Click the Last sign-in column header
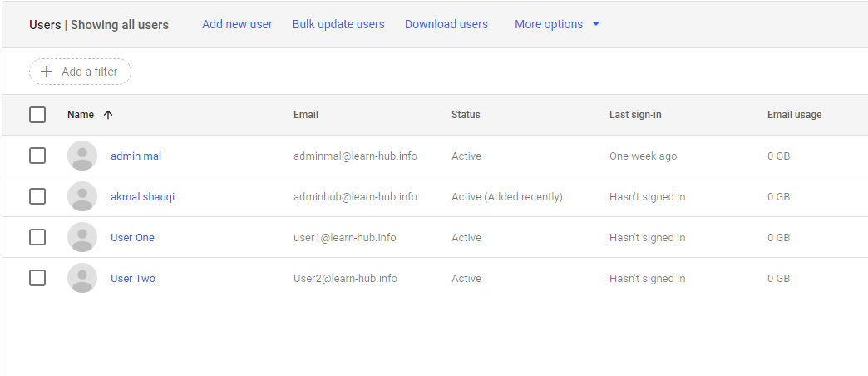The width and height of the screenshot is (868, 376). click(635, 115)
